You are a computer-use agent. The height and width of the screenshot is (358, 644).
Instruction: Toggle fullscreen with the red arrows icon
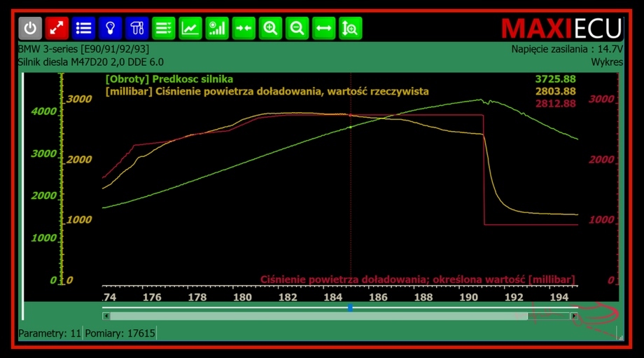[x=57, y=28]
